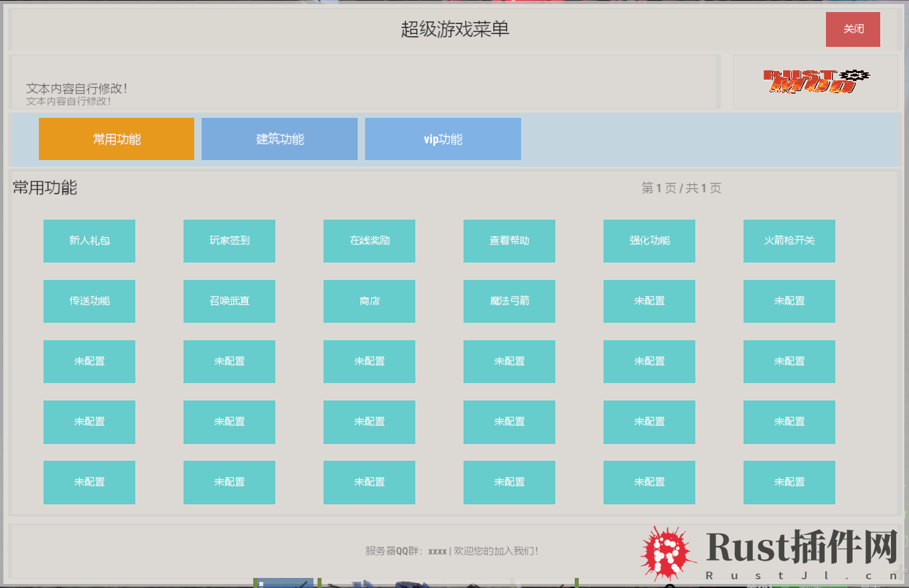Image resolution: width=909 pixels, height=588 pixels.
Task: Click the 玩家签到 player check-in button
Action: point(229,241)
